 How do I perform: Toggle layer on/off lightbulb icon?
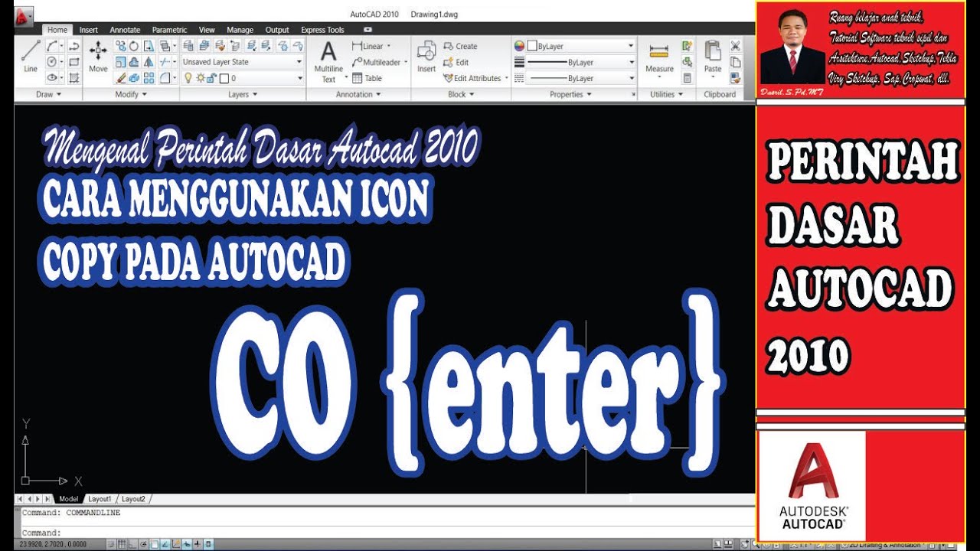[188, 78]
